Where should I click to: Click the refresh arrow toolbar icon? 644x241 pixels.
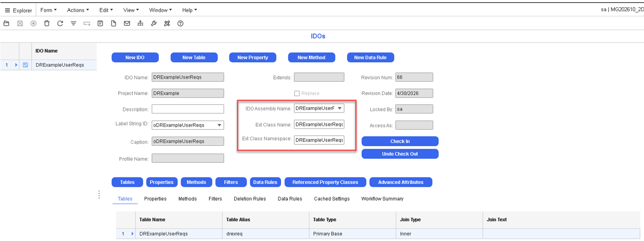[x=60, y=24]
